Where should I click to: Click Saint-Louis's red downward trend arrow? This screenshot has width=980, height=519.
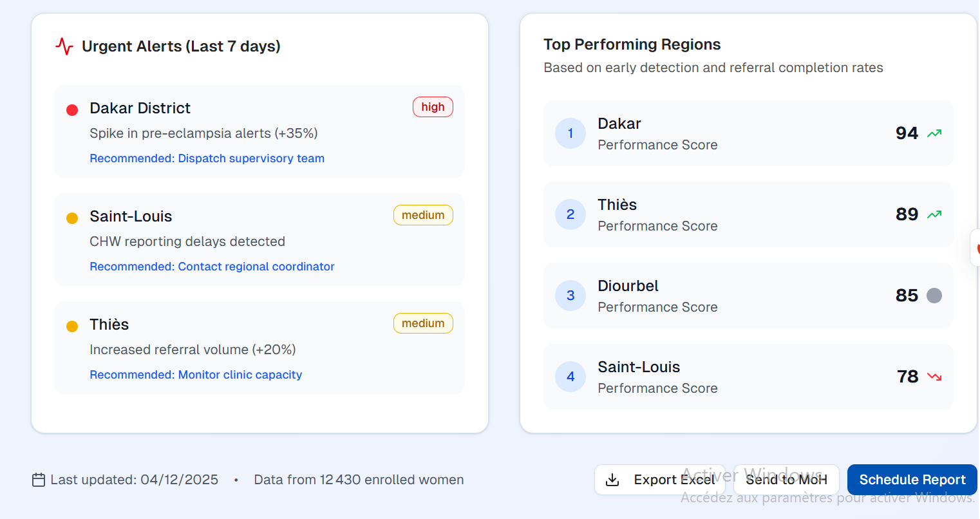[x=934, y=377]
